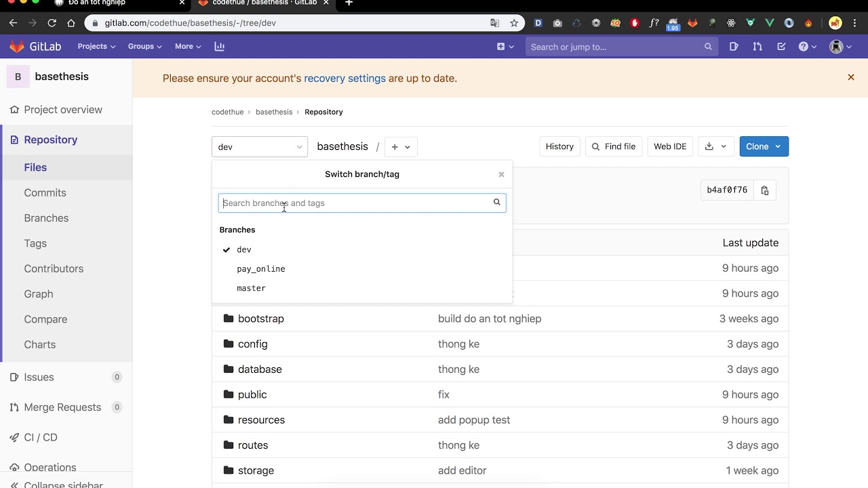Open the public folder

point(252,394)
